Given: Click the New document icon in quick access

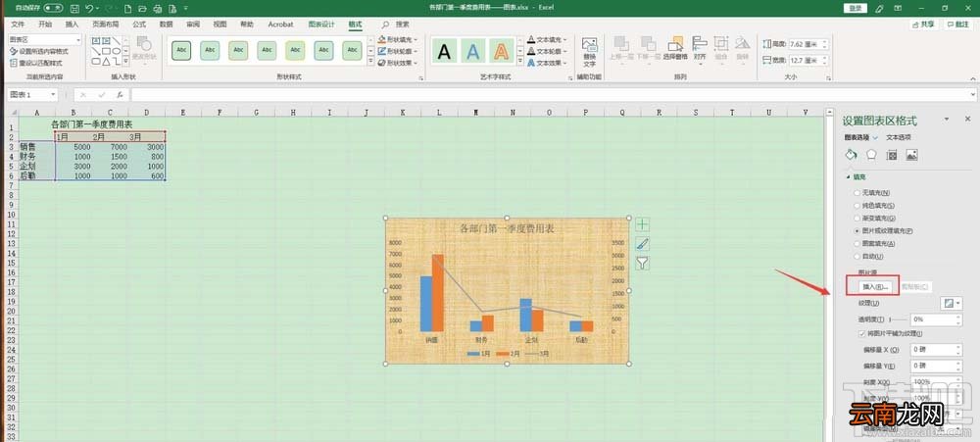Looking at the screenshot, I should [x=128, y=8].
